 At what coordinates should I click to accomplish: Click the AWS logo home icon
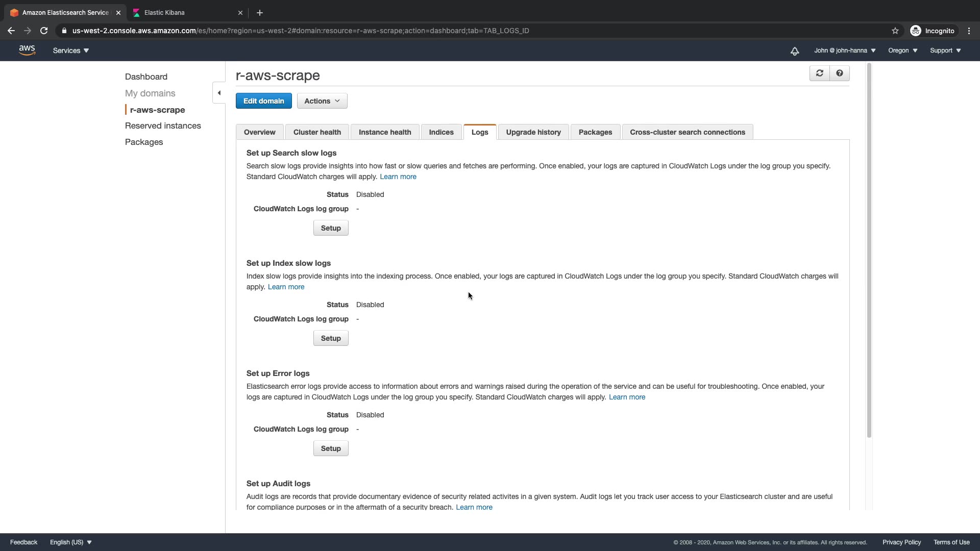click(27, 50)
